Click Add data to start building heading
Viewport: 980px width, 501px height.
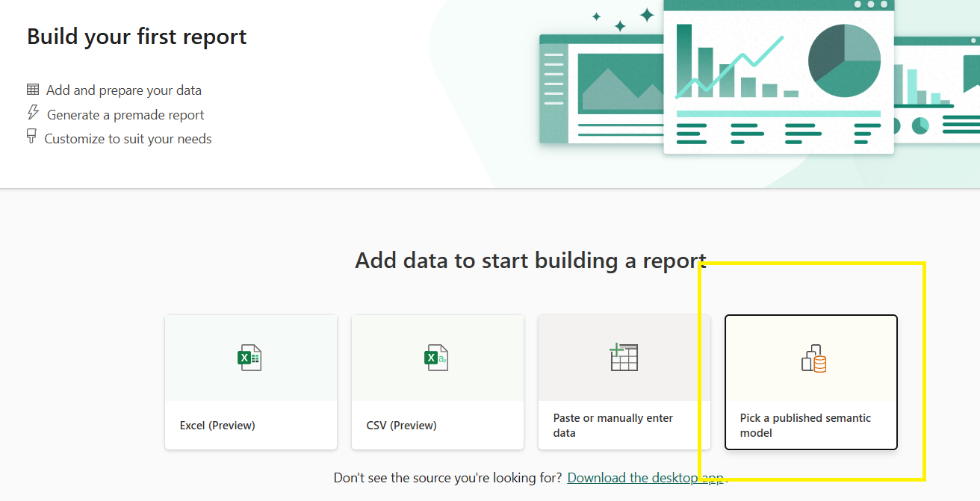click(x=530, y=261)
